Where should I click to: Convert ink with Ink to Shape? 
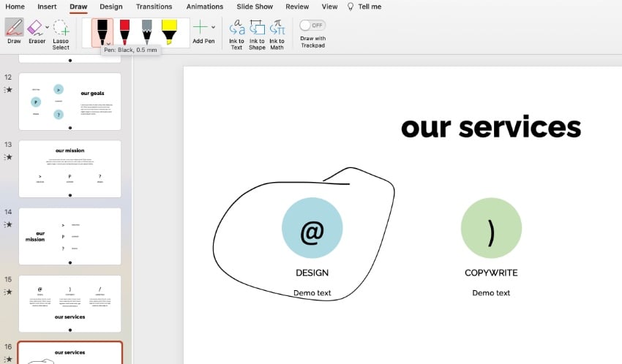[257, 29]
